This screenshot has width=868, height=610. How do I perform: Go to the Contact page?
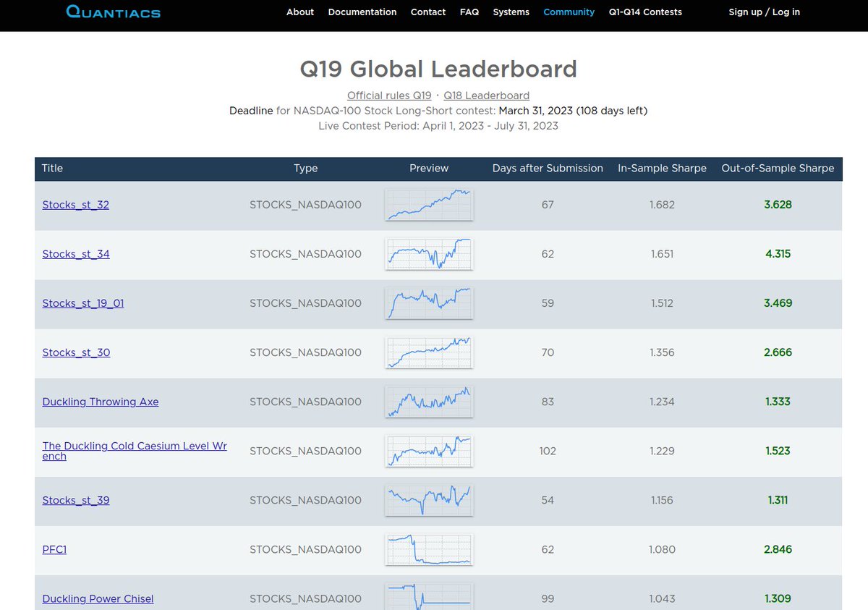tap(428, 12)
